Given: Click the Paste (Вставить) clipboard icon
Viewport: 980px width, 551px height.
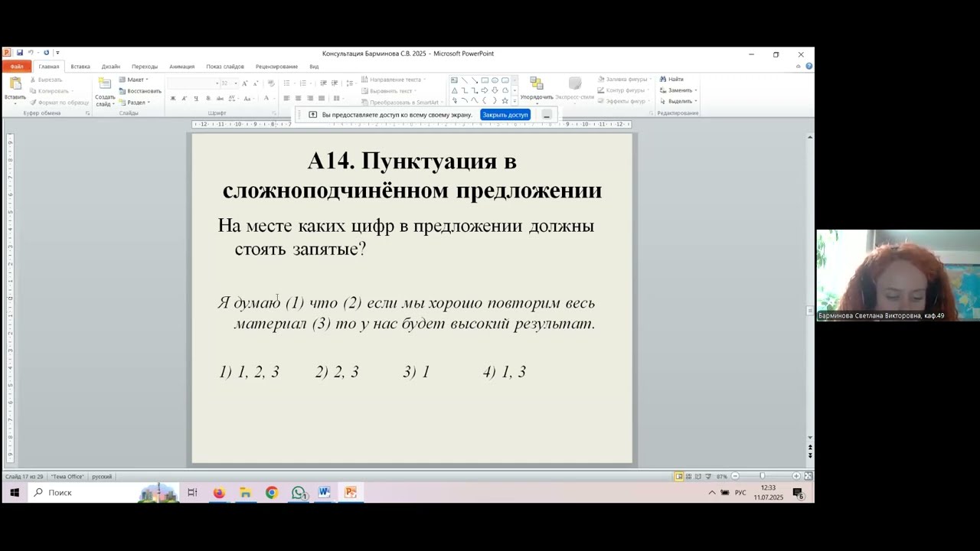Looking at the screenshot, I should click(15, 85).
